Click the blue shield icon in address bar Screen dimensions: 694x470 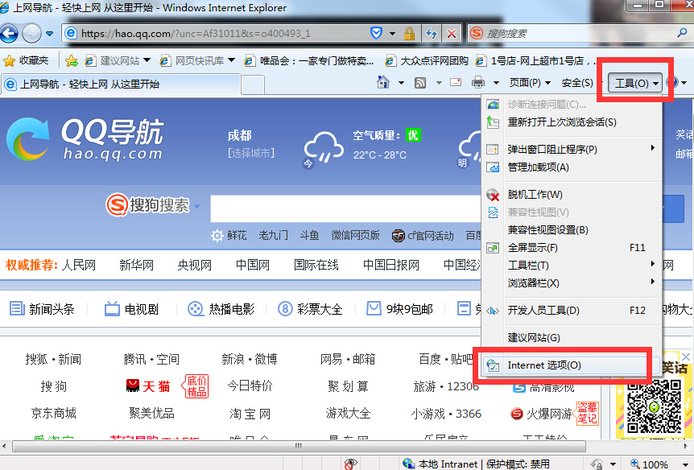click(376, 33)
